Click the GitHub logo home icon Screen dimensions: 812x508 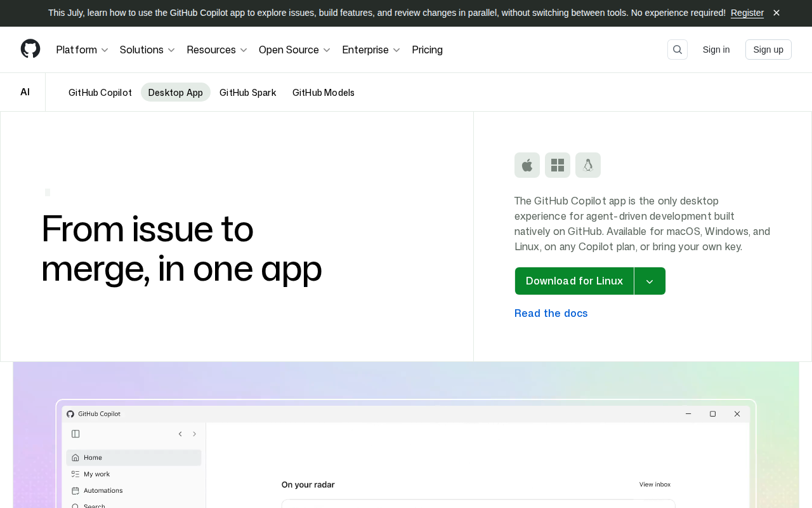pos(30,49)
